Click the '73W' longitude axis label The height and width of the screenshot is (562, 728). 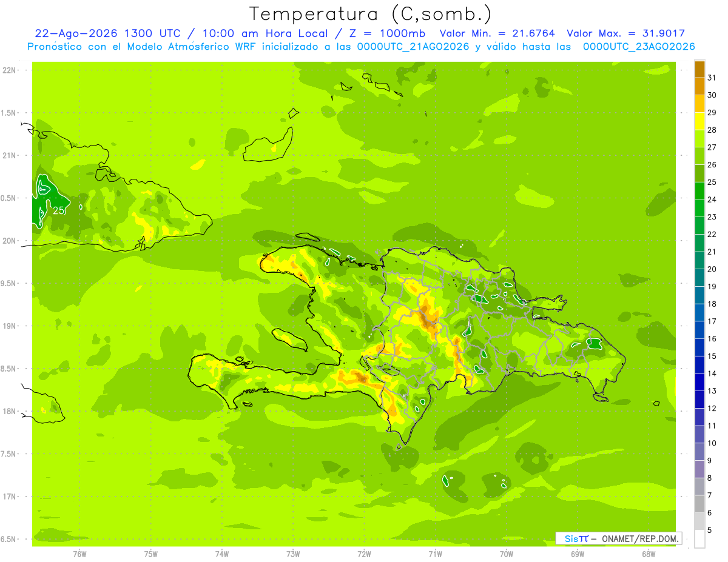[293, 554]
